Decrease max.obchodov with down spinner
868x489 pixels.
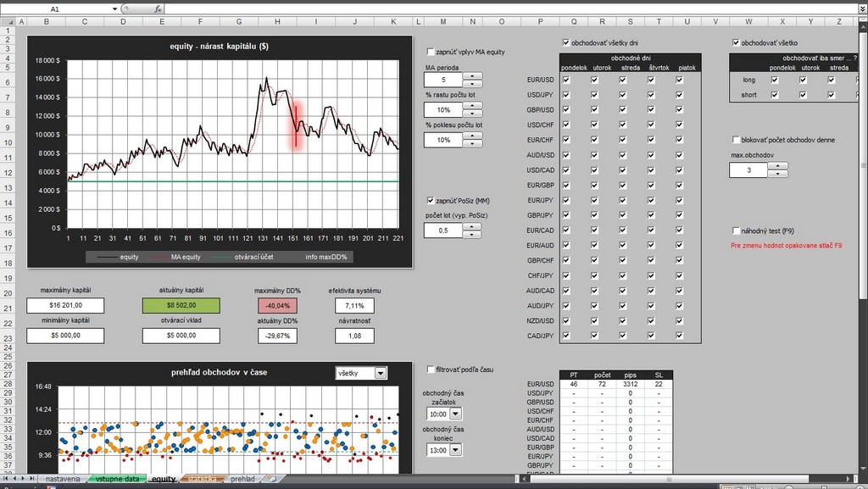[x=778, y=174]
